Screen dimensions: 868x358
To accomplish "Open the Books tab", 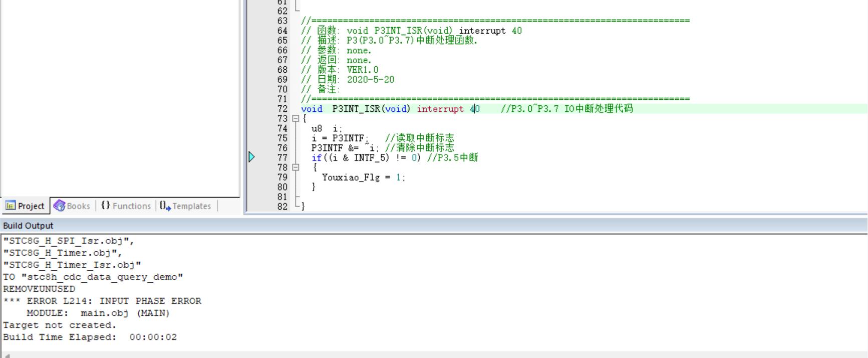I will [x=72, y=206].
